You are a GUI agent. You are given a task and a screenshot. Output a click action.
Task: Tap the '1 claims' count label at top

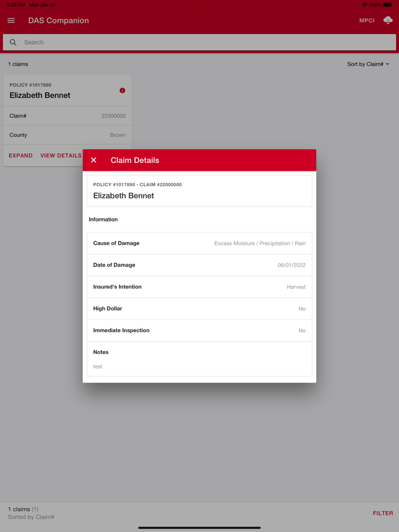pos(18,64)
